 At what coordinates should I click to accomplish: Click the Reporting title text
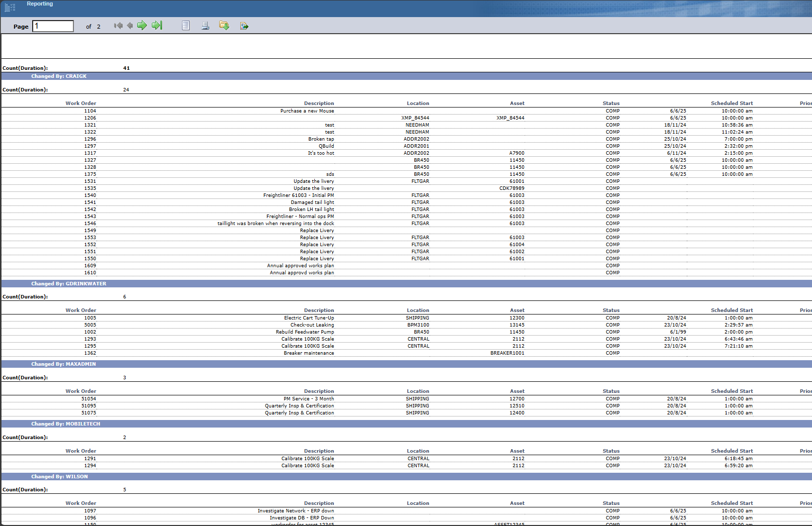(x=40, y=4)
